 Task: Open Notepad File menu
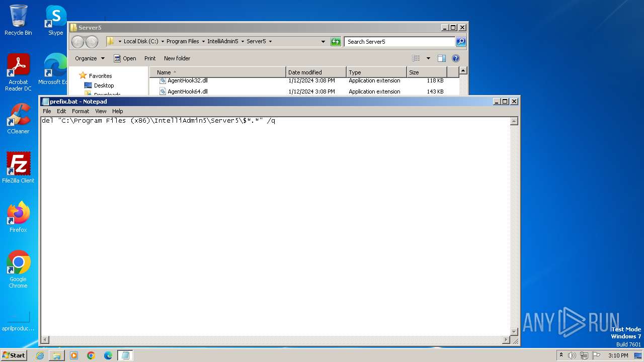point(47,111)
